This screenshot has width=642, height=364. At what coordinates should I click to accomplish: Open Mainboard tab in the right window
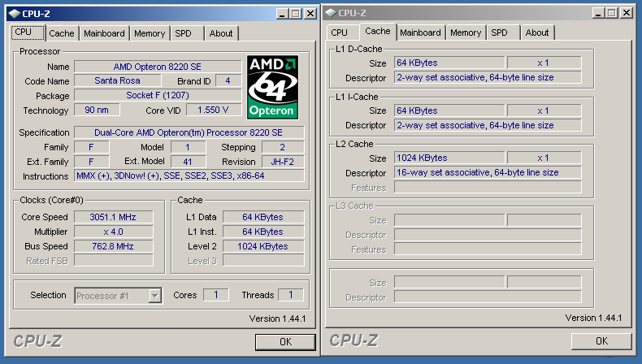pyautogui.click(x=420, y=32)
